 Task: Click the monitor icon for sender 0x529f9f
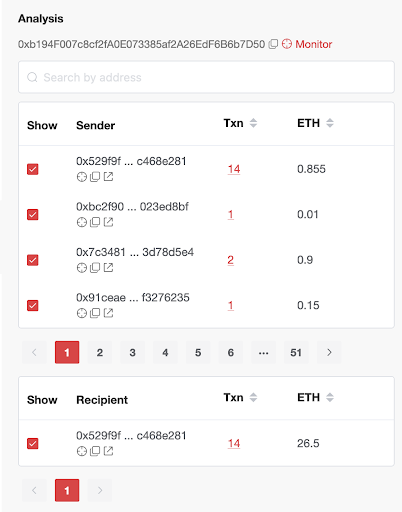point(82,177)
